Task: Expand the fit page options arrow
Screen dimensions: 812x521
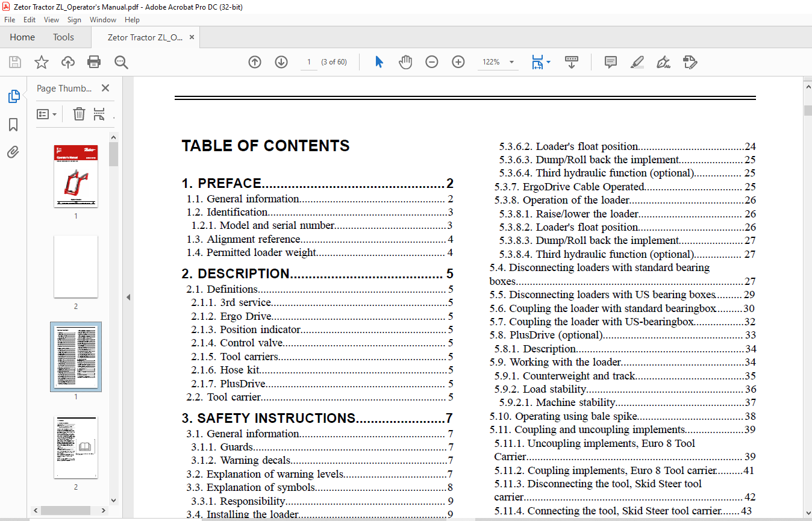Action: point(548,62)
